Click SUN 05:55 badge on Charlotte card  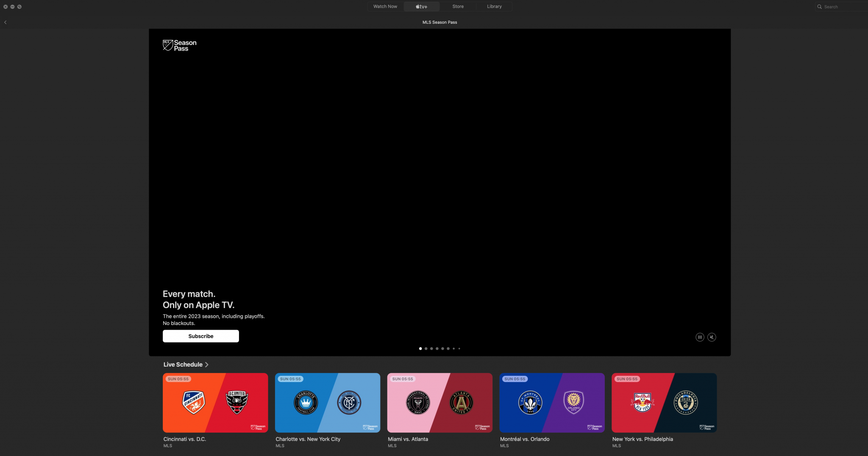click(x=290, y=379)
